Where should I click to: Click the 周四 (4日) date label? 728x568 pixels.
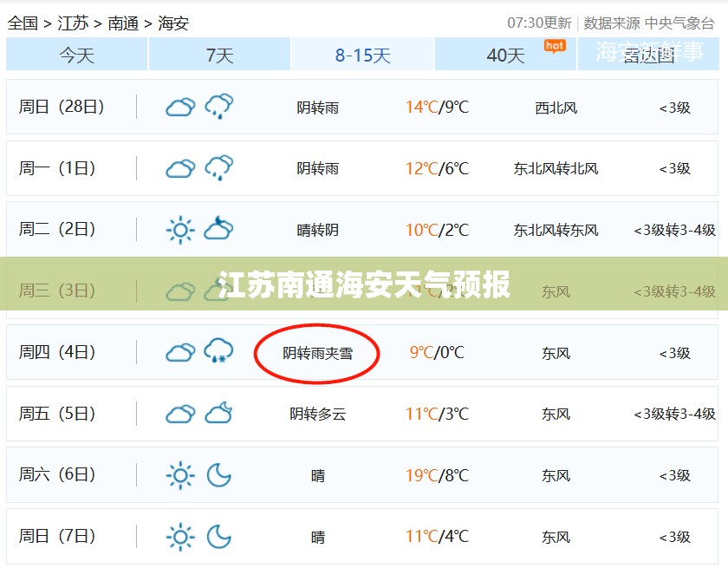point(57,352)
